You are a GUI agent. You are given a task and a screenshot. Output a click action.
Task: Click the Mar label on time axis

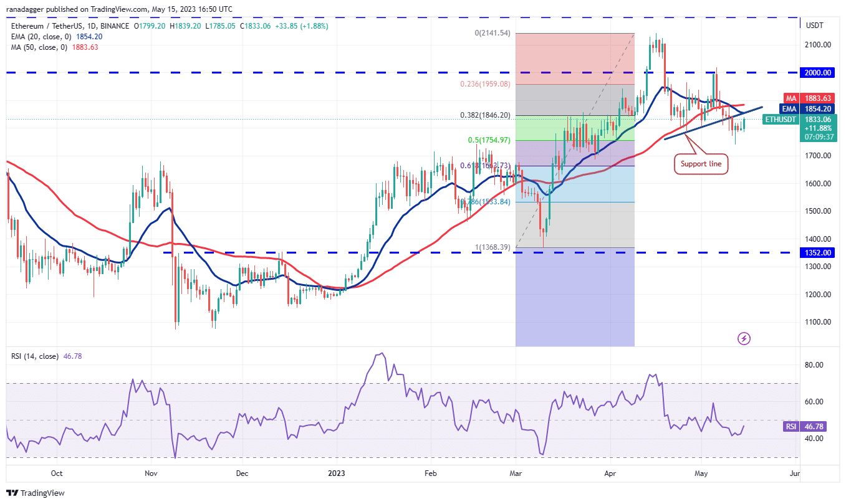tap(516, 473)
